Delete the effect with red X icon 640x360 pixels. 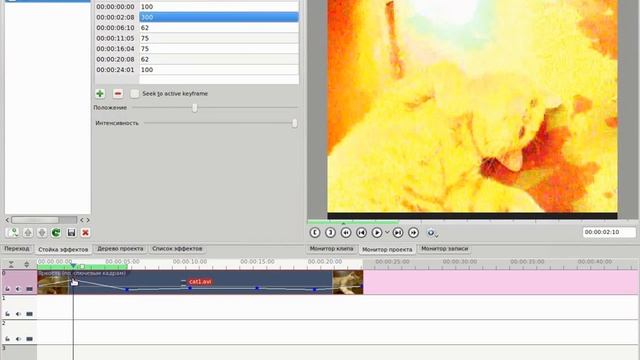[x=85, y=233]
